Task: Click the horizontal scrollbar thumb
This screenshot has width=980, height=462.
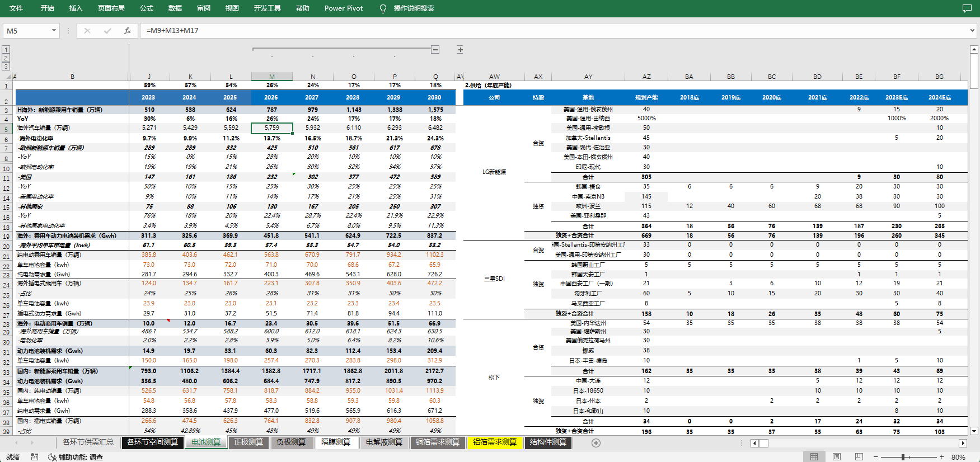Action: coord(763,443)
